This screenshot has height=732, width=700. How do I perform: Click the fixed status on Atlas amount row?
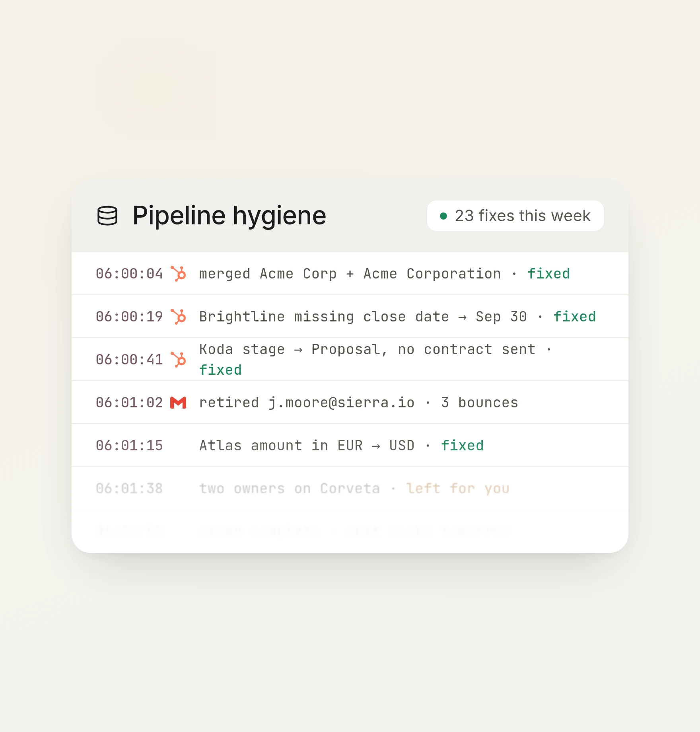[x=462, y=446]
